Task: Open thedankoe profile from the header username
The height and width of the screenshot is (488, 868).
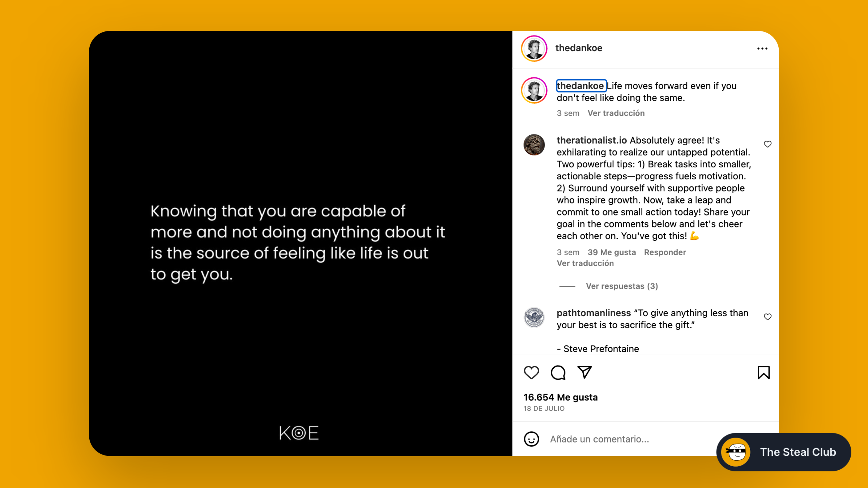Action: pos(579,48)
